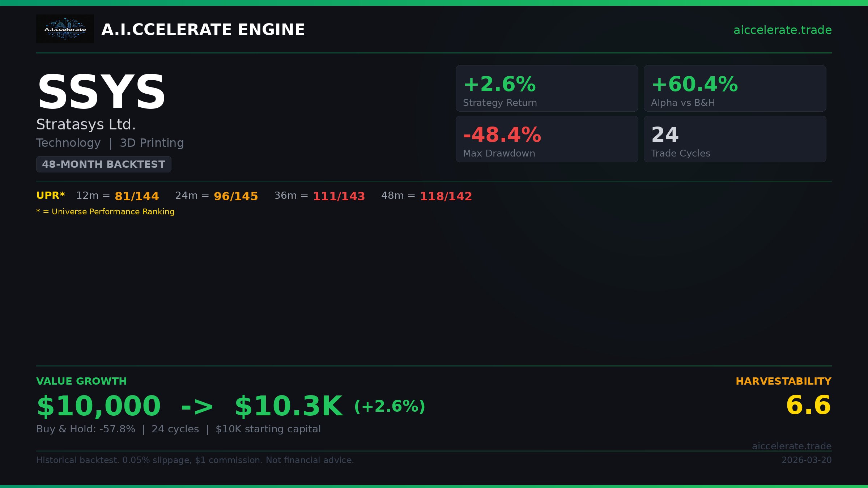Select the SSYS ticker symbol
Viewport: 868px width, 488px height.
[x=101, y=92]
